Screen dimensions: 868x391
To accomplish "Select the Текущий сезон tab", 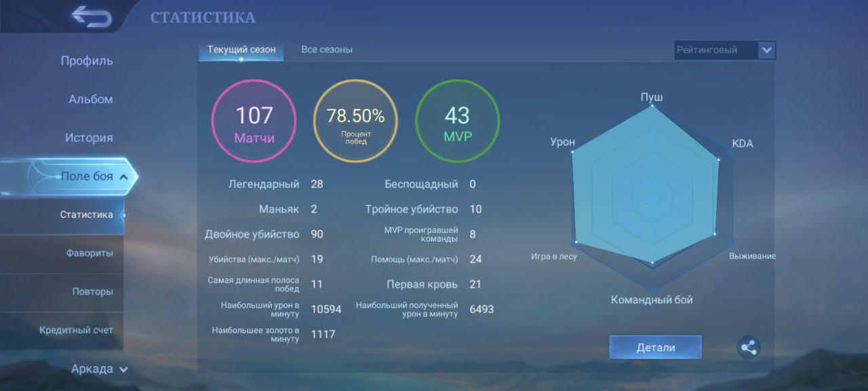I will (x=241, y=50).
